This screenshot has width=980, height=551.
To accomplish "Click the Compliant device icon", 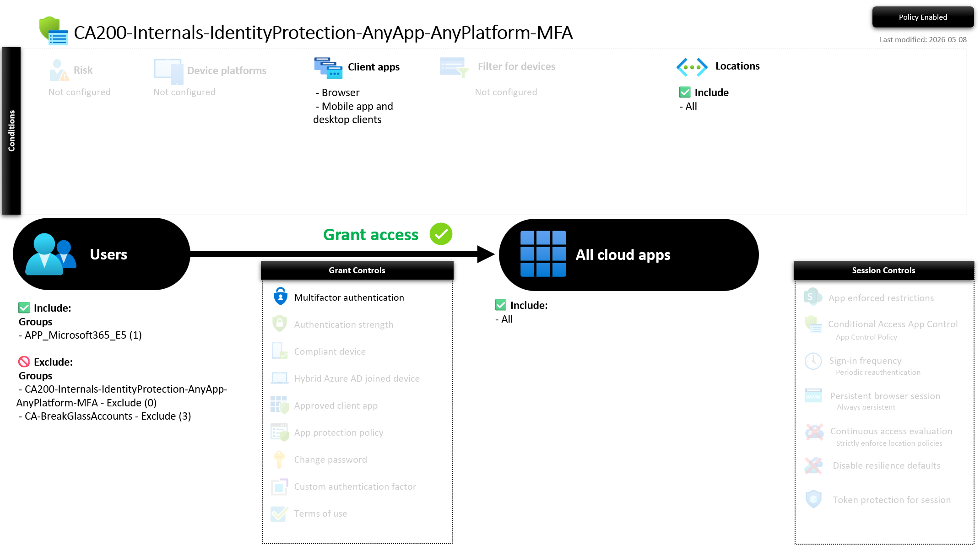I will [280, 351].
